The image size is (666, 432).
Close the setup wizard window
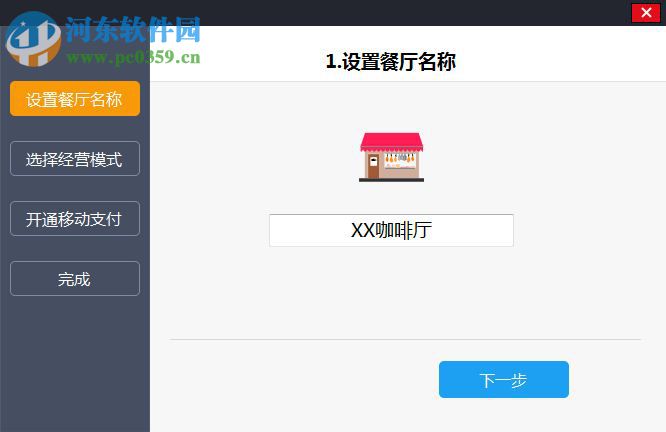(646, 13)
